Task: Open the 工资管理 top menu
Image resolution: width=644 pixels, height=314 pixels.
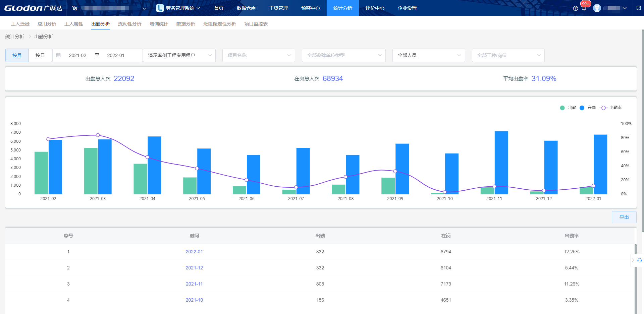Action: click(x=278, y=8)
